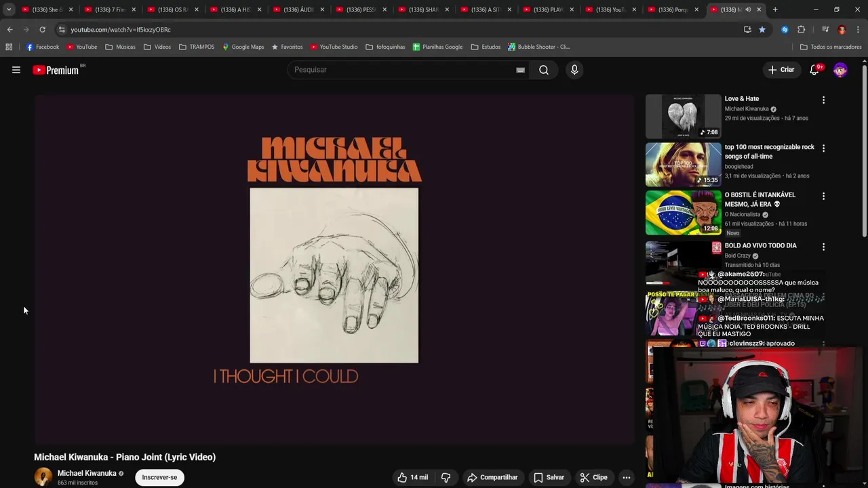Save the video with Salvar
868x488 pixels.
click(x=549, y=477)
